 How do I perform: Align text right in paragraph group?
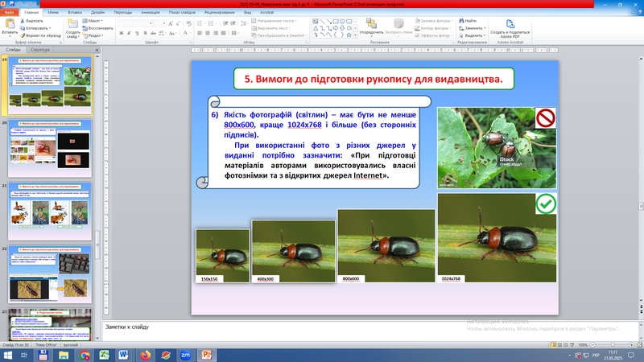pos(216,33)
